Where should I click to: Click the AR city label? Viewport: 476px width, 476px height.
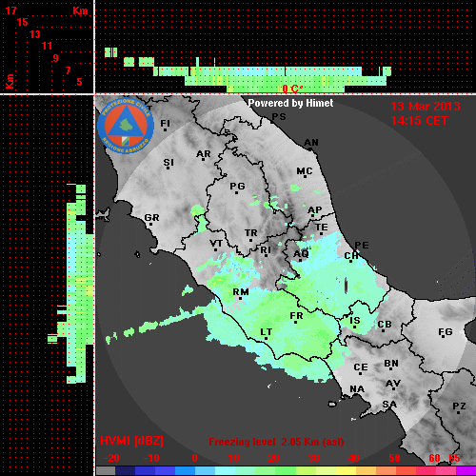point(204,154)
